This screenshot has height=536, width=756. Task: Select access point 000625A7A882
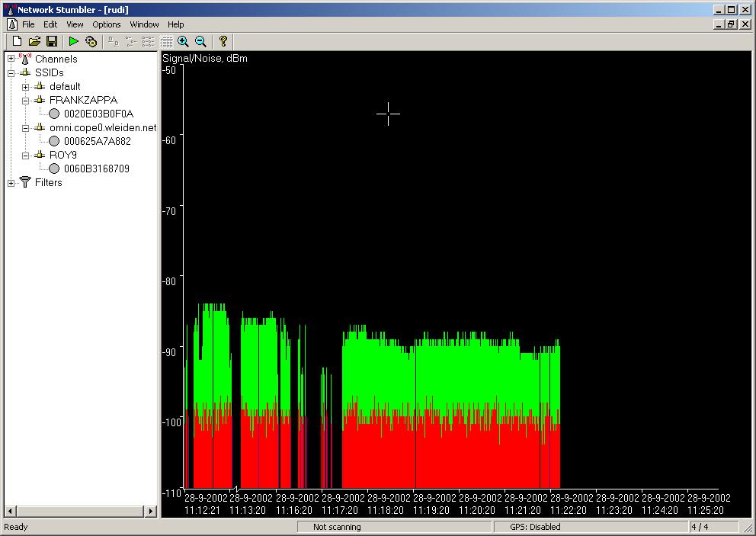[97, 141]
